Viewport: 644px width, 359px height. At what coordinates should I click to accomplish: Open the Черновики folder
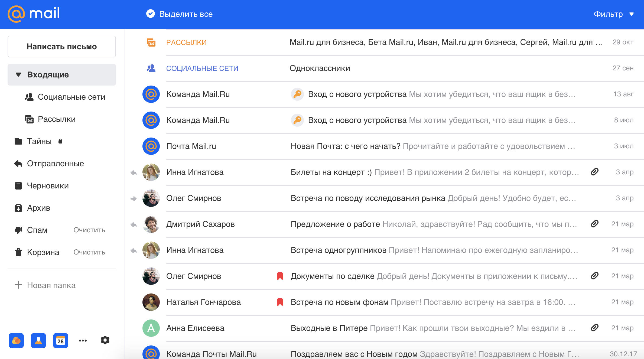pyautogui.click(x=48, y=186)
